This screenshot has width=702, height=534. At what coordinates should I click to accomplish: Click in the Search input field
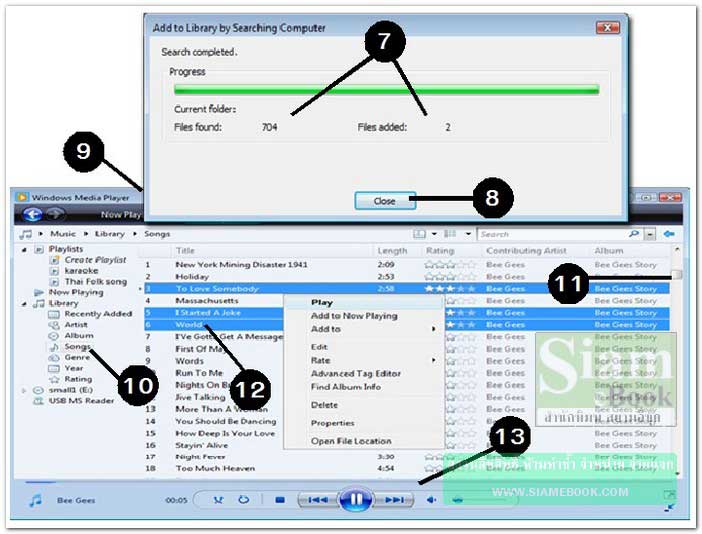[x=552, y=234]
